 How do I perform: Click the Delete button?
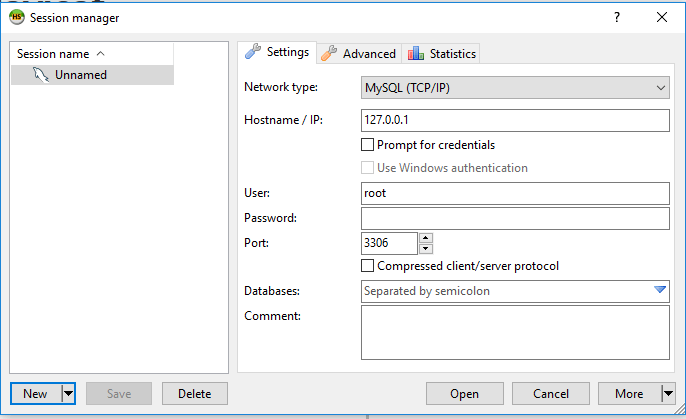pos(195,394)
